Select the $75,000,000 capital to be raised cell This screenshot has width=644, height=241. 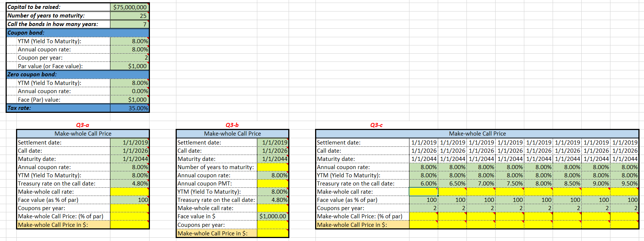click(129, 7)
